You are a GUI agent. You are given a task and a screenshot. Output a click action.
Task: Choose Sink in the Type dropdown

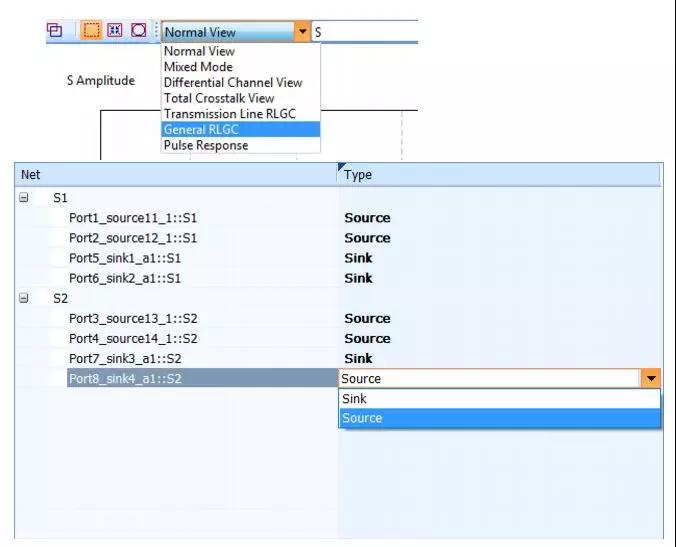click(355, 399)
